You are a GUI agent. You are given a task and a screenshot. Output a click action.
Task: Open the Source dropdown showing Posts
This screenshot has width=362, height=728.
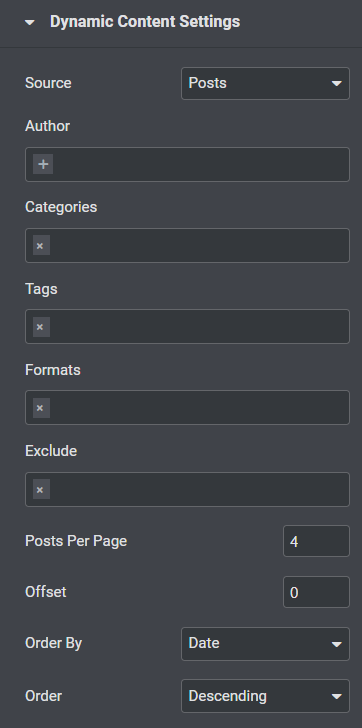pos(265,83)
